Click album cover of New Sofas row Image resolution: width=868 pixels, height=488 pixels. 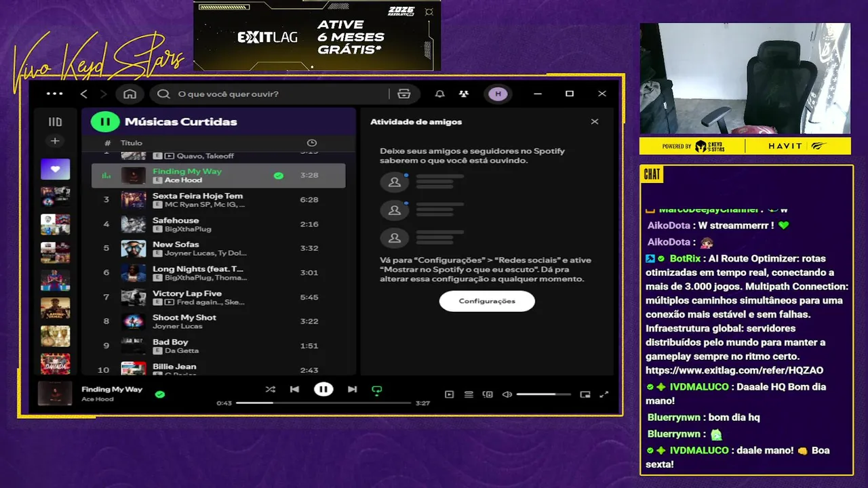point(134,248)
